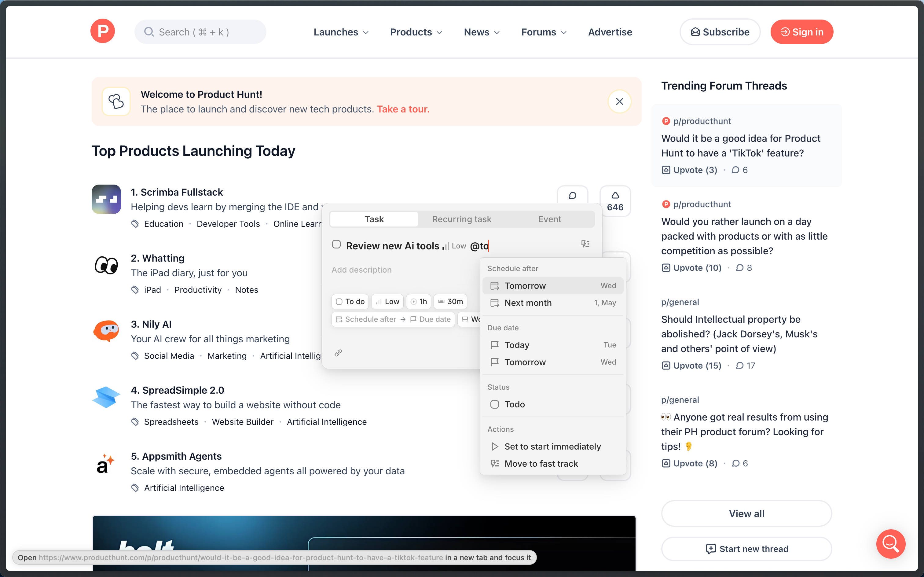
Task: Open the Low priority chip dropdown
Action: pos(388,301)
